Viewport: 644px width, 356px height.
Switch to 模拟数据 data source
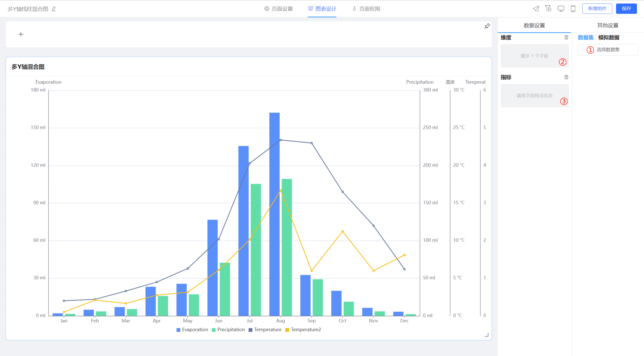[609, 38]
